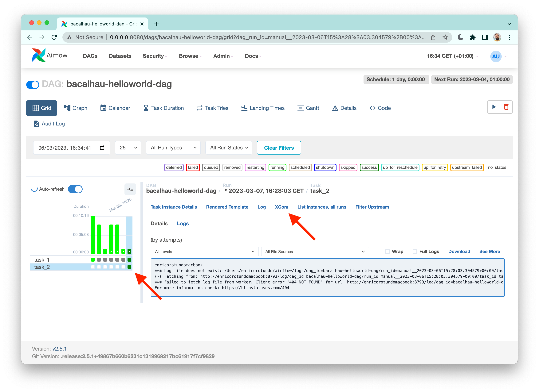The height and width of the screenshot is (392, 539).
Task: Turn off the Auto-refresh switch
Action: (x=75, y=189)
